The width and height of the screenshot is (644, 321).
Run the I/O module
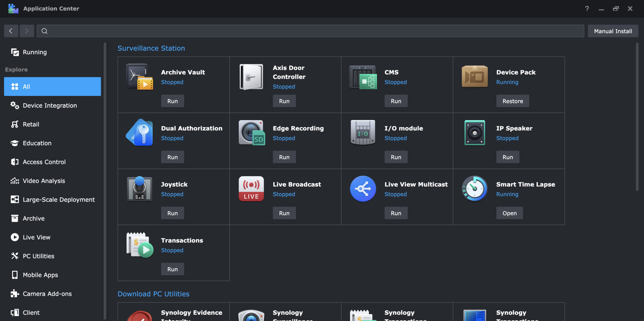(396, 157)
